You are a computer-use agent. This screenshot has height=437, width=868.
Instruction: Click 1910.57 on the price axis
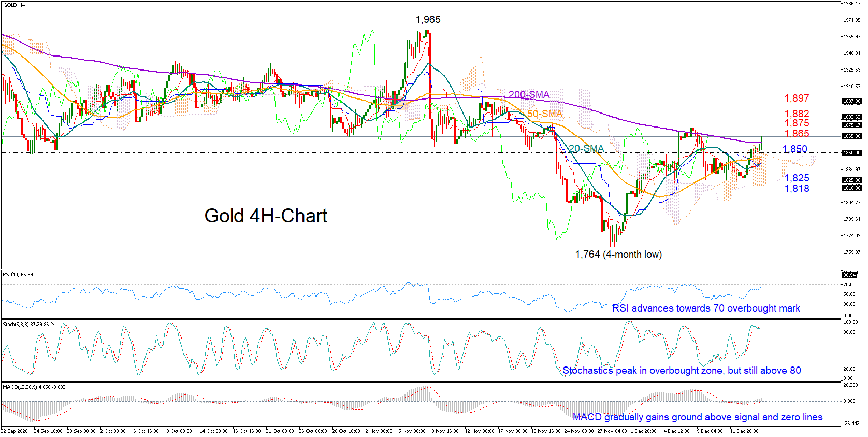coord(852,87)
